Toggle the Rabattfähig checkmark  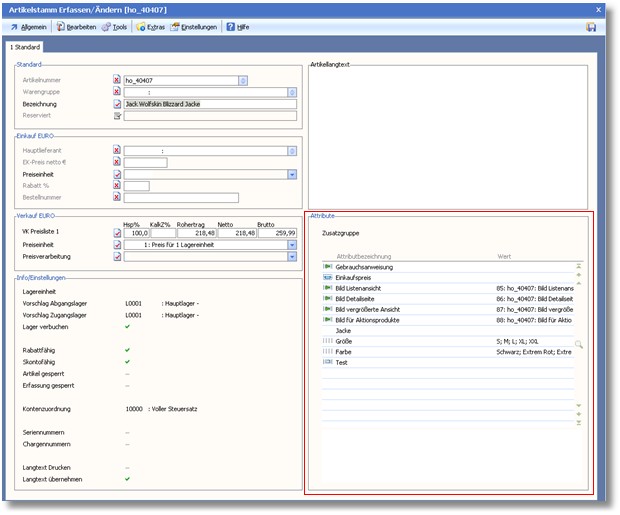pyautogui.click(x=127, y=349)
